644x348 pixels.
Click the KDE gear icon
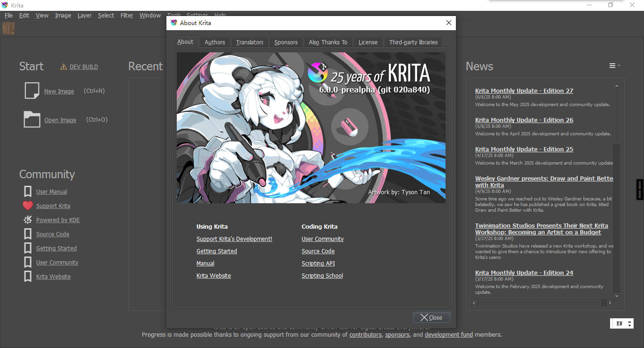point(28,220)
